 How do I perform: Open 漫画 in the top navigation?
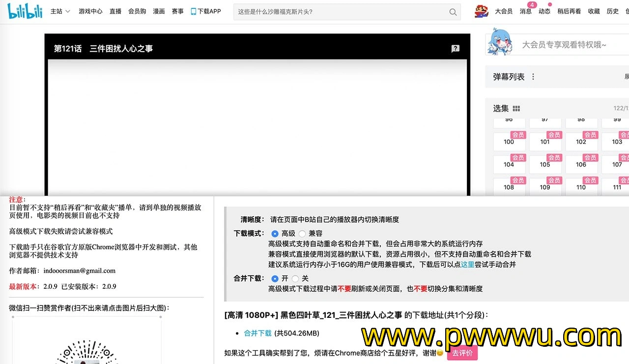click(x=159, y=11)
